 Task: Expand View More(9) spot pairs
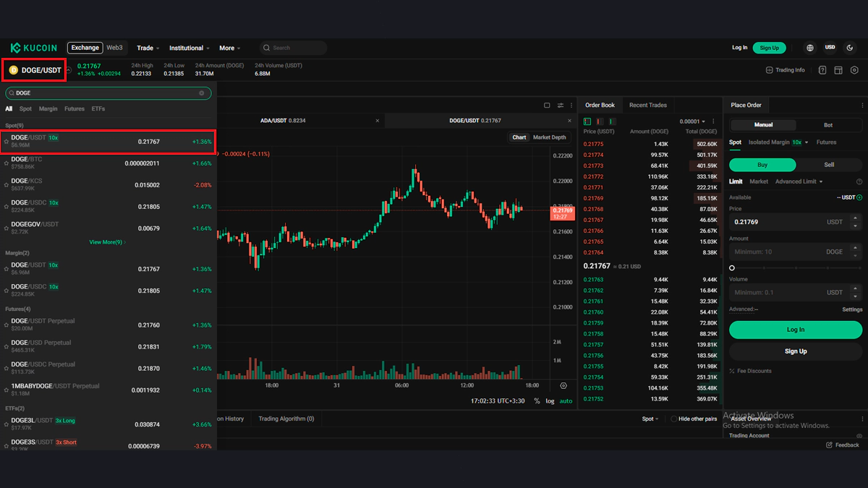[x=108, y=242]
